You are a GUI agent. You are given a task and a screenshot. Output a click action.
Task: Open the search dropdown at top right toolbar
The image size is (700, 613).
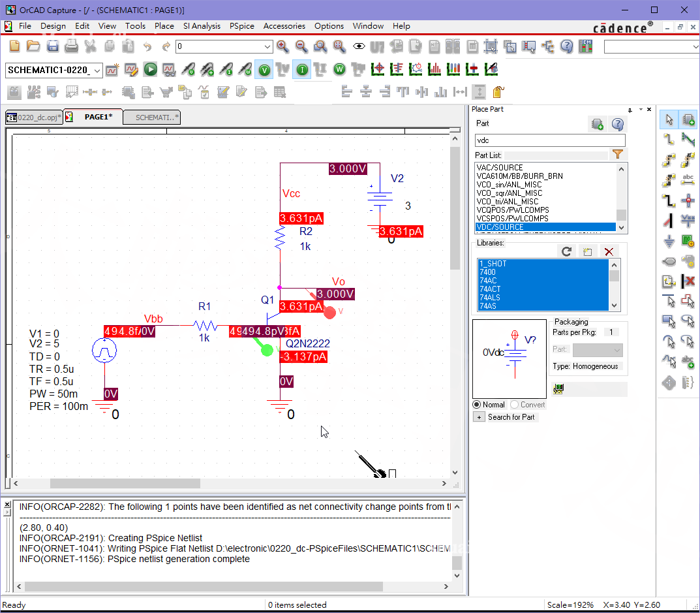coord(695,46)
